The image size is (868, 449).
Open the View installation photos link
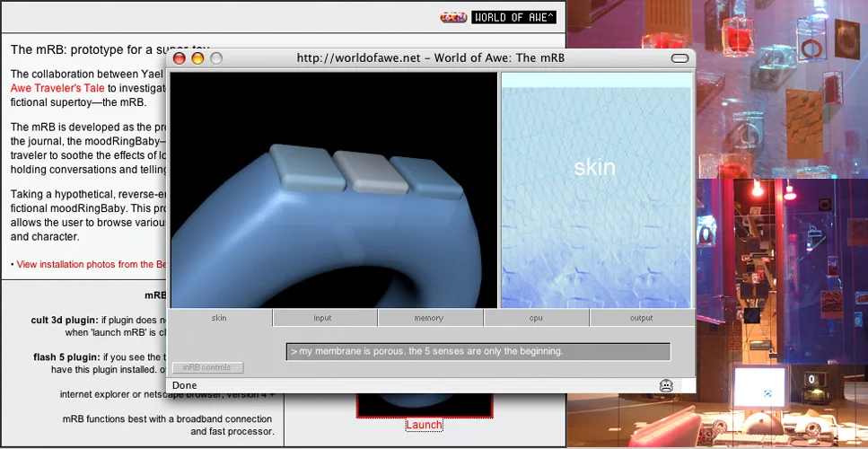[92, 264]
